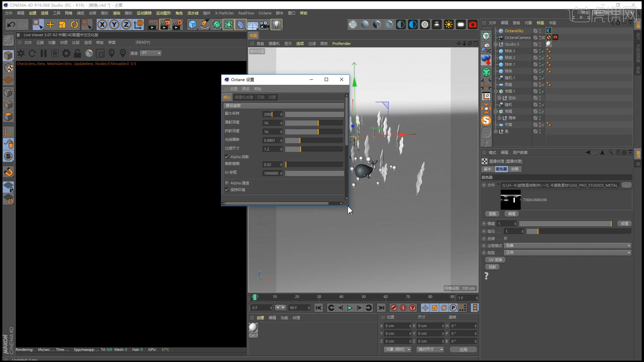Click the red Octane camera icon

473,24
